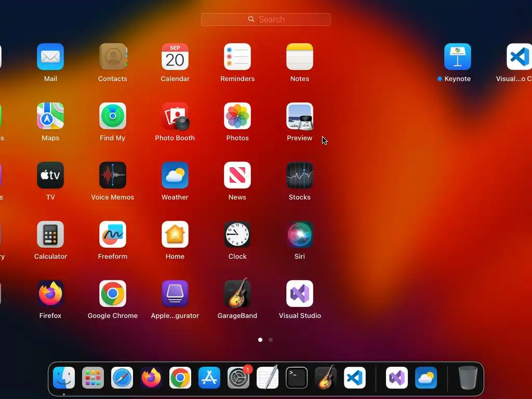Launch Firefox from the Launchpad grid
Image resolution: width=532 pixels, height=399 pixels.
50,294
